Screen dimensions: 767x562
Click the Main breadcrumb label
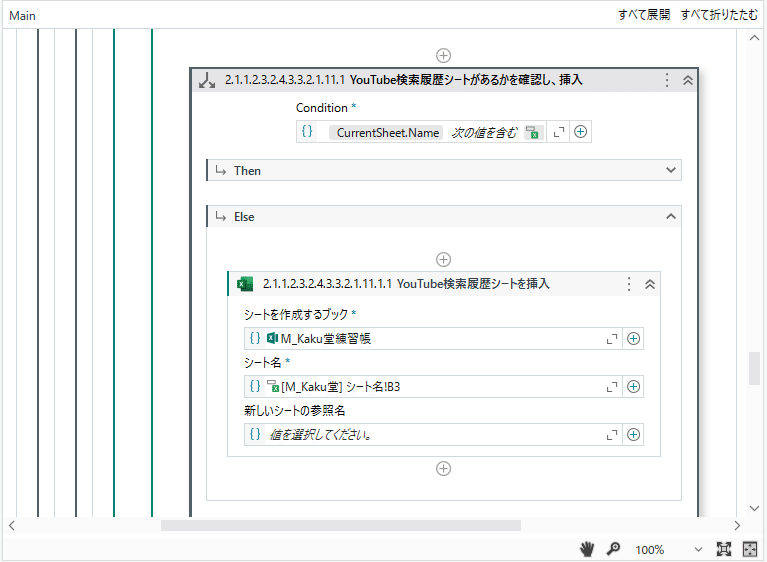click(x=23, y=16)
